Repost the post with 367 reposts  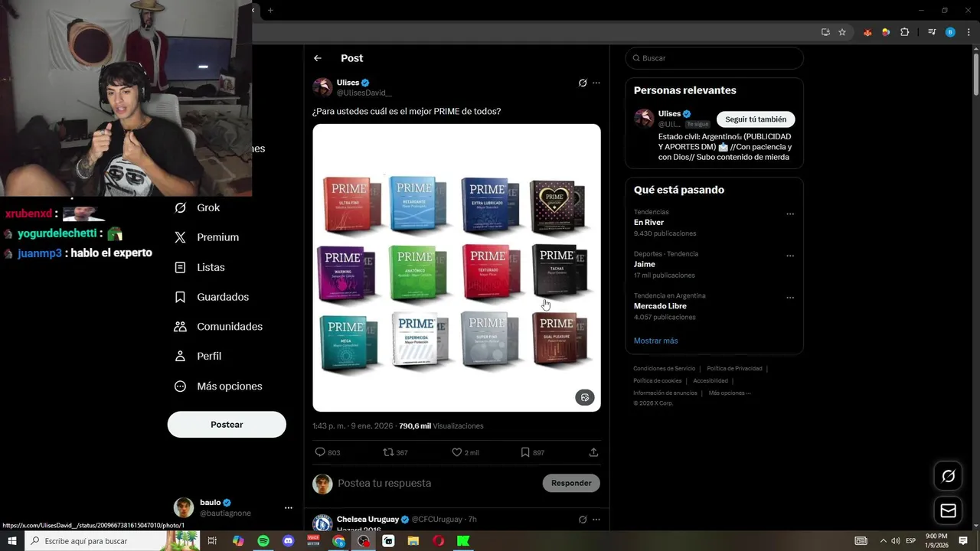point(395,452)
